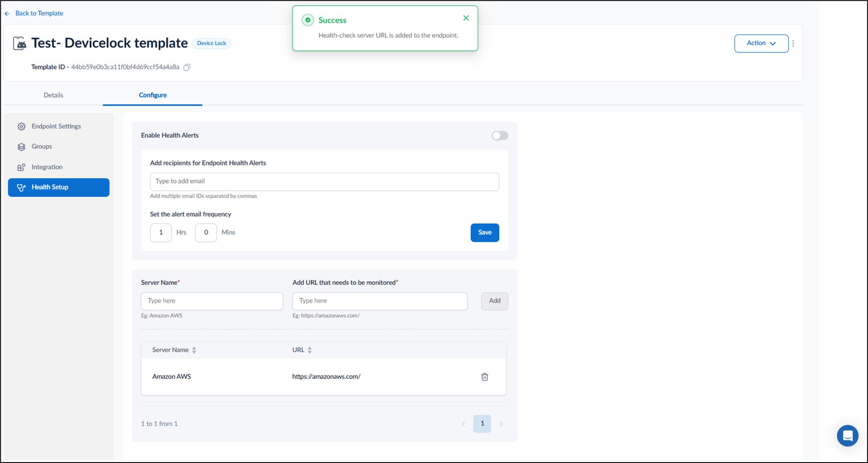This screenshot has height=463, width=868.
Task: Open Groups section in sidebar
Action: click(x=59, y=147)
